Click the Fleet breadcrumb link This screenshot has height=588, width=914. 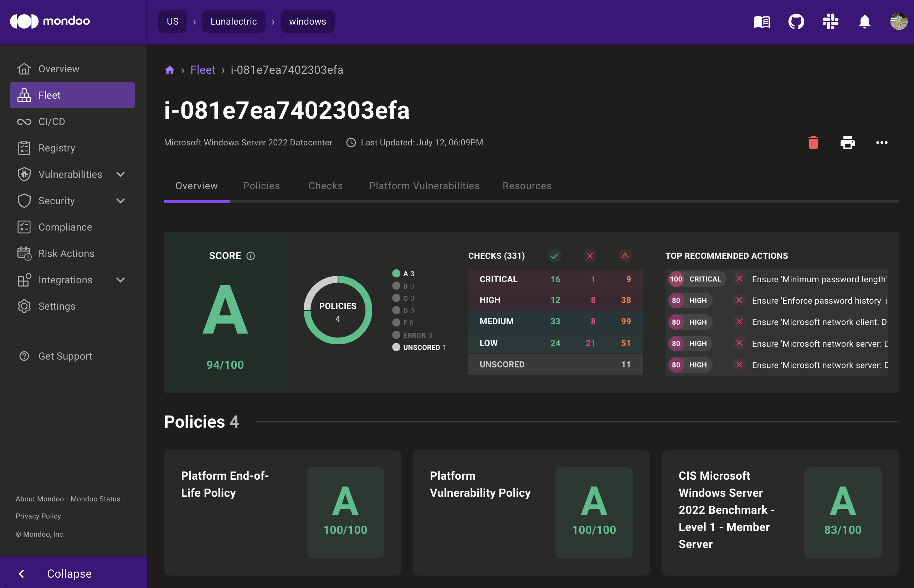[x=203, y=70]
